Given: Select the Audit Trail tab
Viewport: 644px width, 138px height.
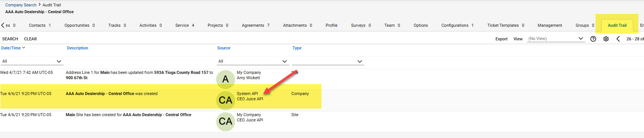Looking at the screenshot, I should [x=617, y=25].
